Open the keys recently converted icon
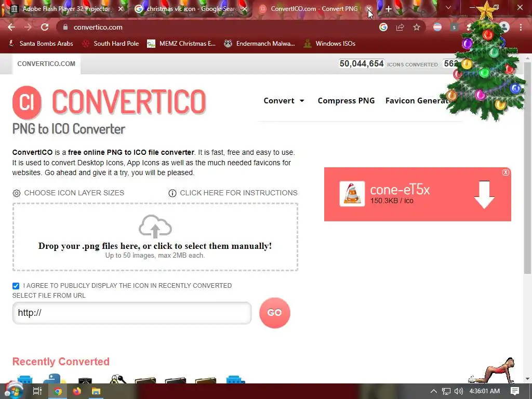This screenshot has height=399, width=532. (118, 379)
